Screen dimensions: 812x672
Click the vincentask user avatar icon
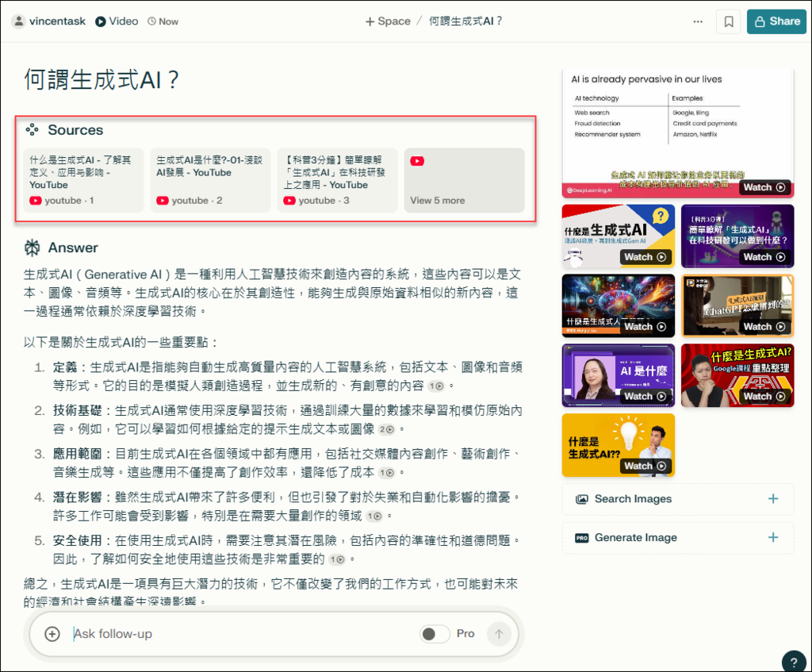coord(19,21)
